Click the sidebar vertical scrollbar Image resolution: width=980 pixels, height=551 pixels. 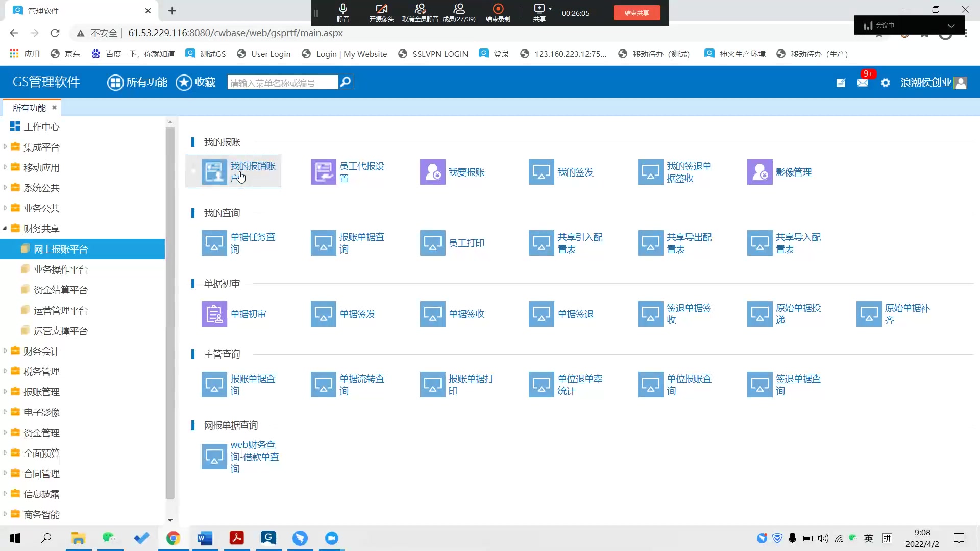(170, 312)
